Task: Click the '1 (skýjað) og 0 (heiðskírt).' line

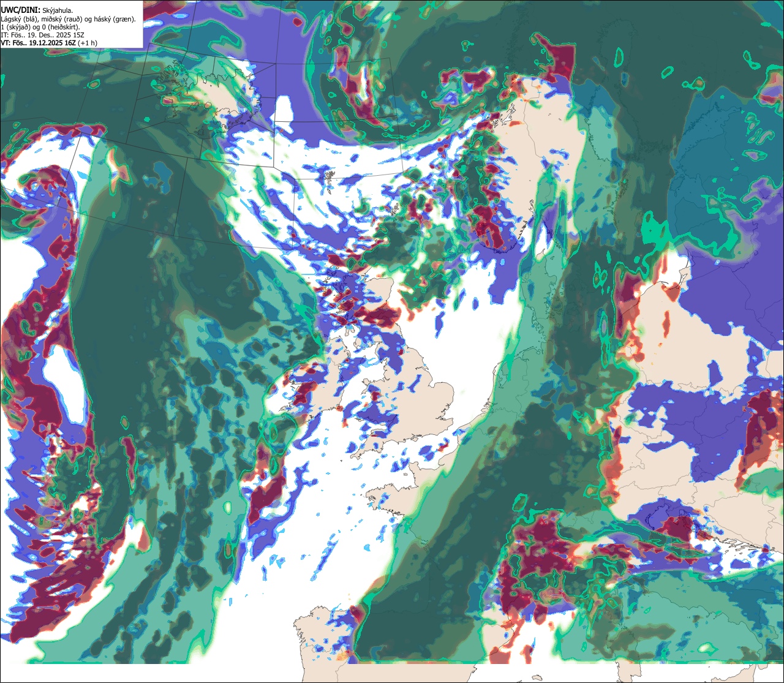Action: [40, 26]
